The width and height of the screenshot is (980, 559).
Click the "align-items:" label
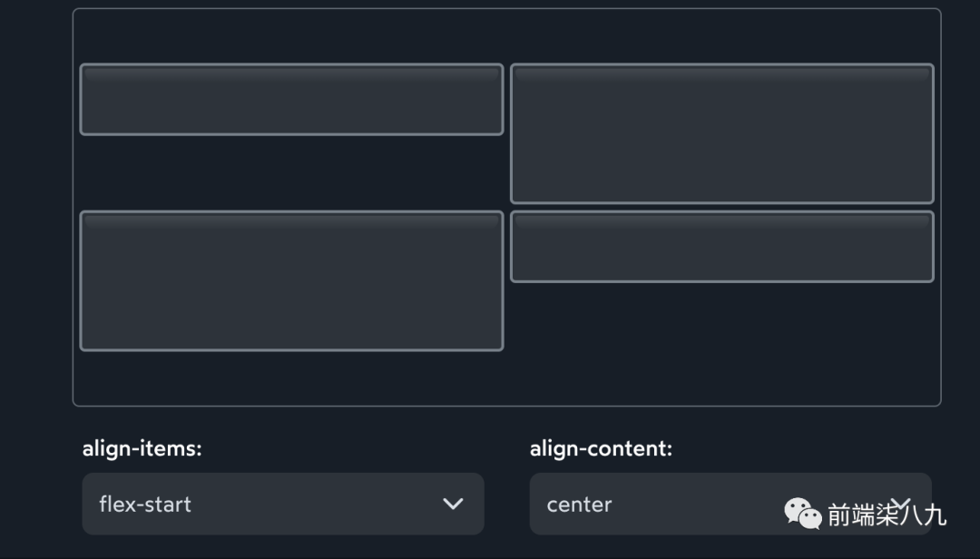point(142,448)
